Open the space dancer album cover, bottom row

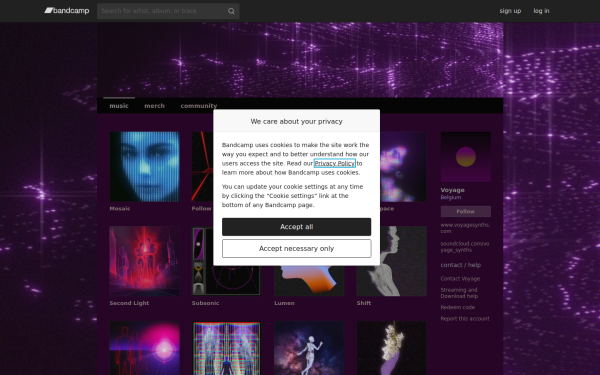pyautogui.click(x=309, y=348)
